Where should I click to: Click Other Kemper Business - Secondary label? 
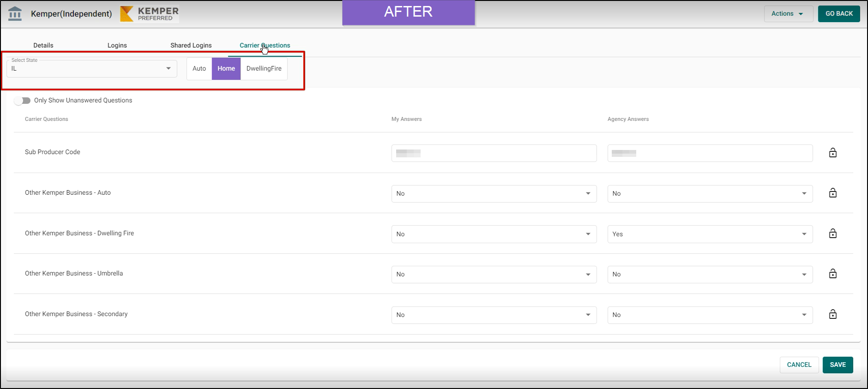pos(76,314)
